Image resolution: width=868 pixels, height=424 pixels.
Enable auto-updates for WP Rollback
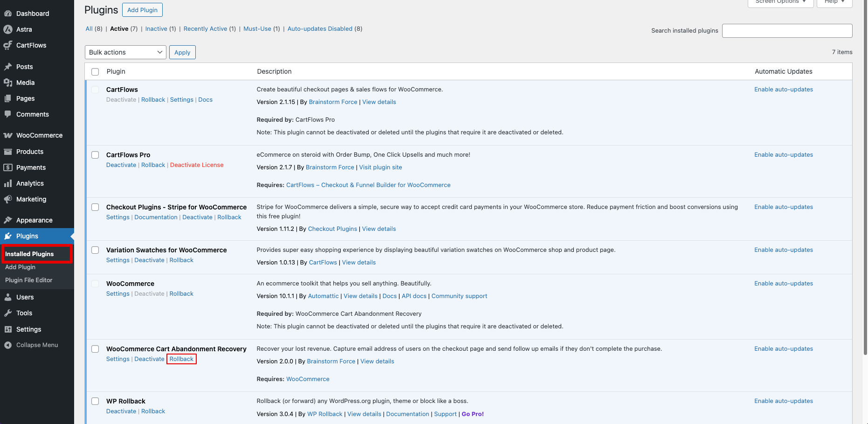(x=784, y=401)
